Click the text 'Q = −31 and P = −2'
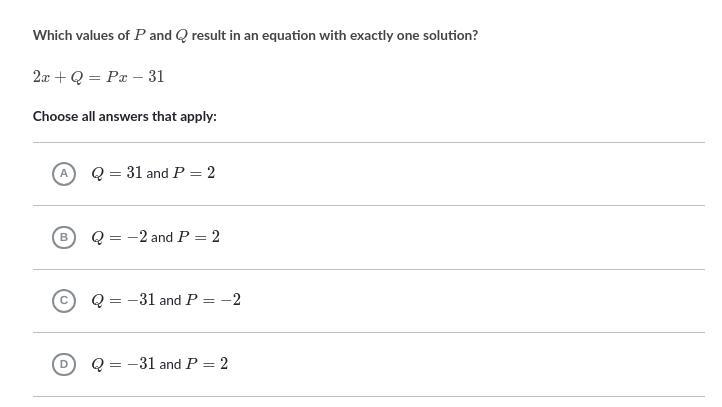722x407 pixels. (x=166, y=300)
